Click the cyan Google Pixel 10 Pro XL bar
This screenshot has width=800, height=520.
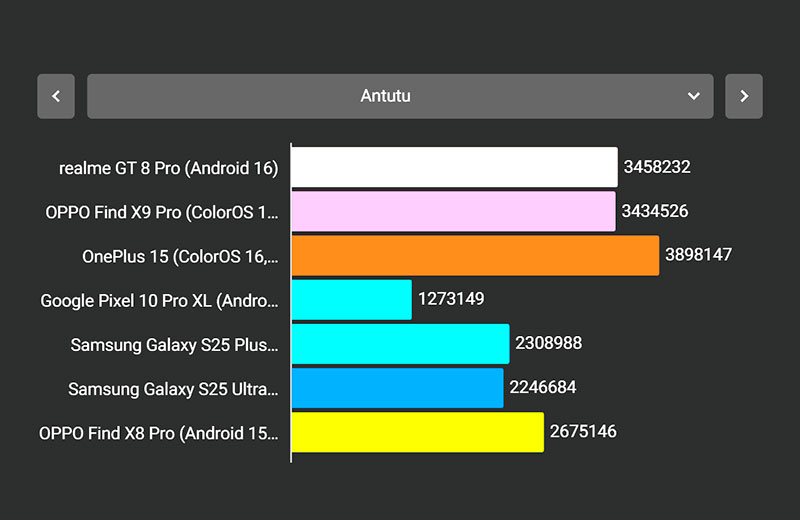[351, 300]
